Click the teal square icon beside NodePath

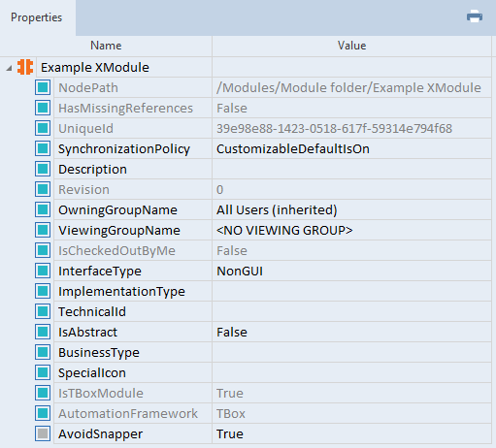[43, 87]
